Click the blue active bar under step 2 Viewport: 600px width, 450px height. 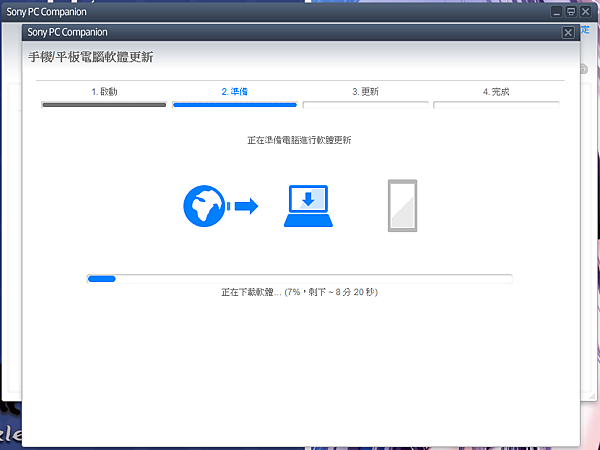coord(235,105)
